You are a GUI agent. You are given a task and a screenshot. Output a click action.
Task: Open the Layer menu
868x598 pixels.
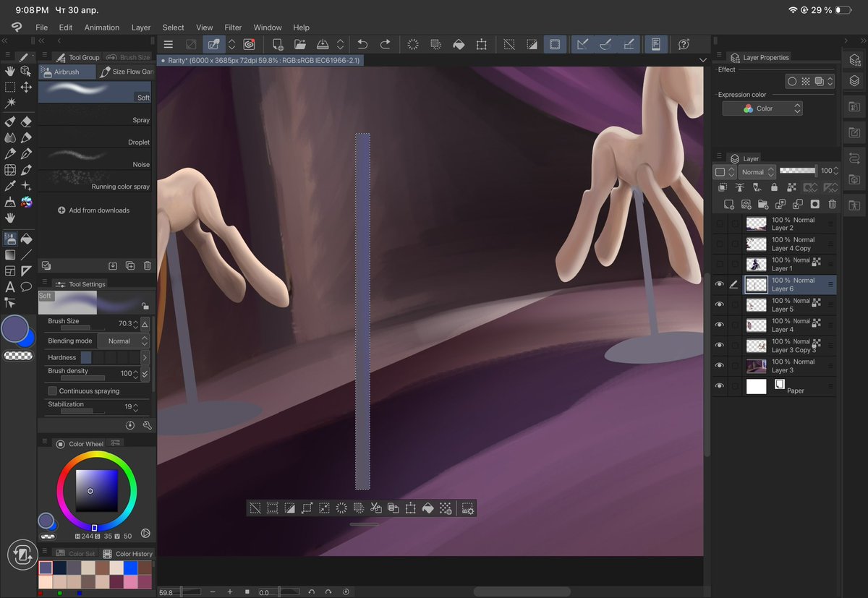coord(141,27)
